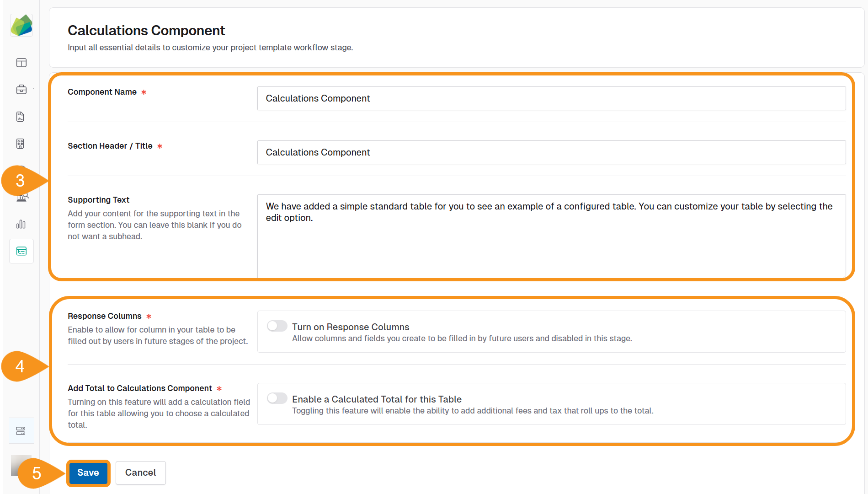Select the dashboard layout icon in sidebar

tap(21, 63)
